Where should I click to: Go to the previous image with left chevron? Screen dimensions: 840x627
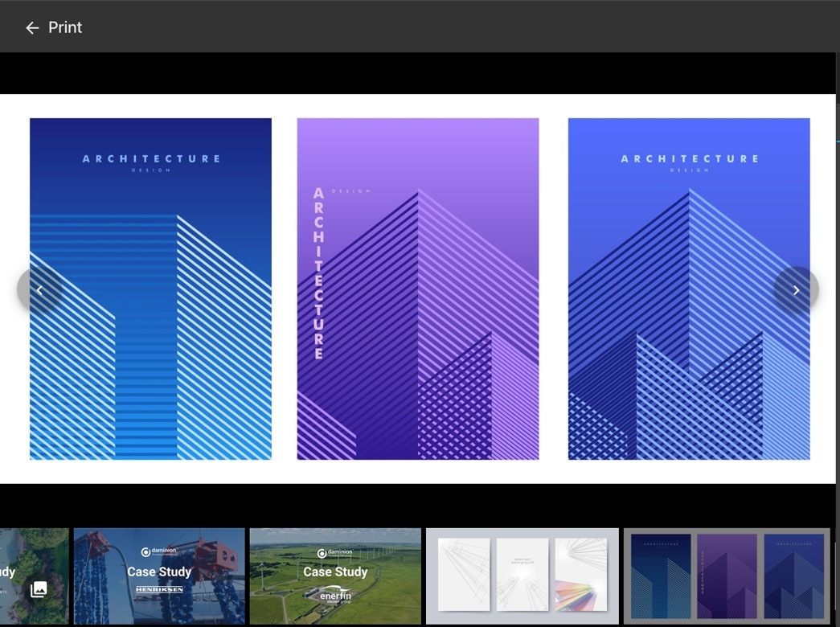tap(39, 290)
